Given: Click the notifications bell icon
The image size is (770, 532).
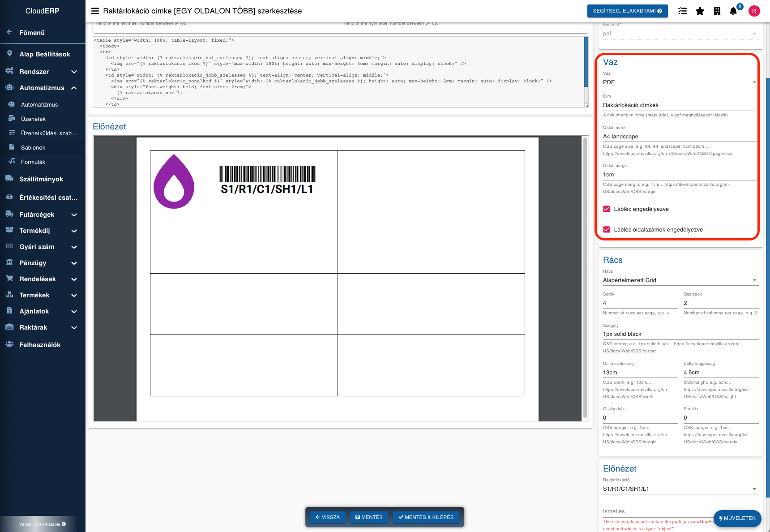Looking at the screenshot, I should coord(733,11).
